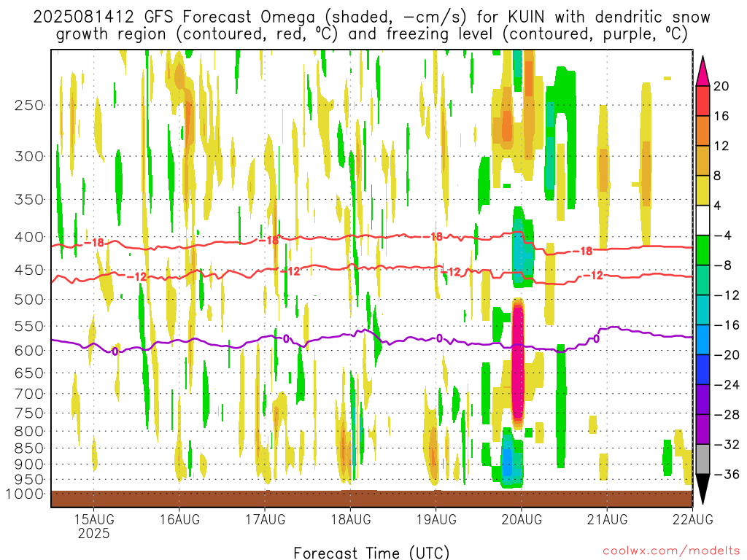Click the colorbar value label -28

[727, 415]
